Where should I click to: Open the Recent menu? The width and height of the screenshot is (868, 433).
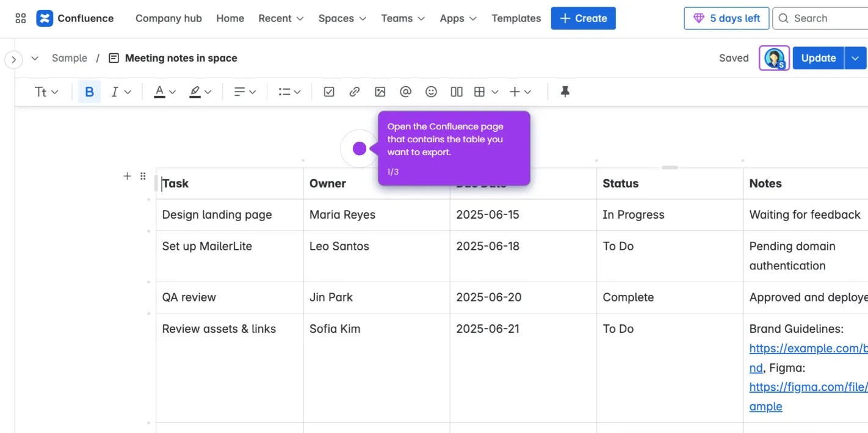coord(281,18)
